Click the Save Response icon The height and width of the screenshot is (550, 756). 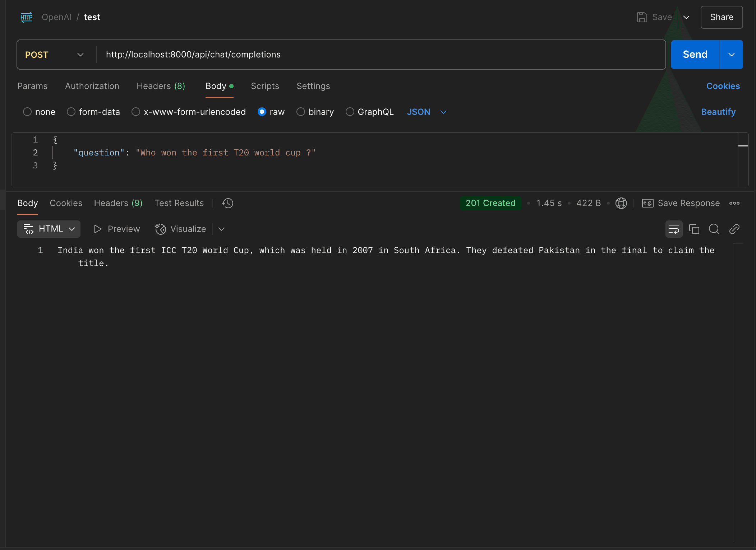pos(647,203)
